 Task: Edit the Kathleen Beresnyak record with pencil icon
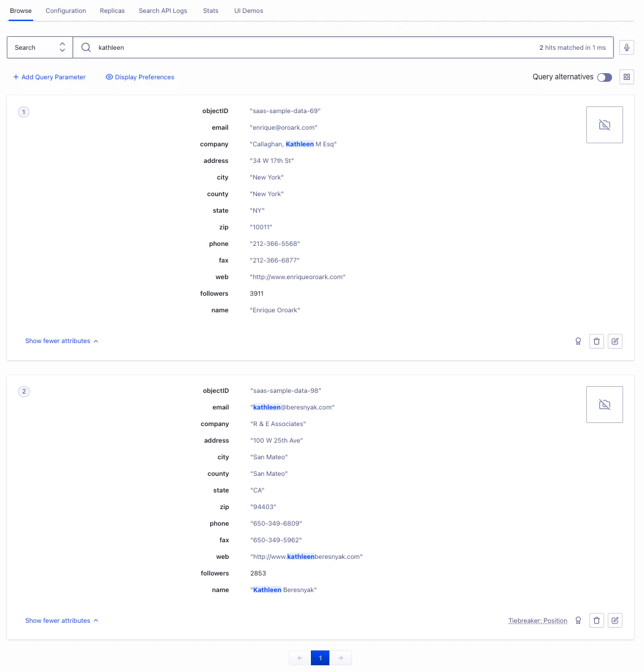pos(615,620)
